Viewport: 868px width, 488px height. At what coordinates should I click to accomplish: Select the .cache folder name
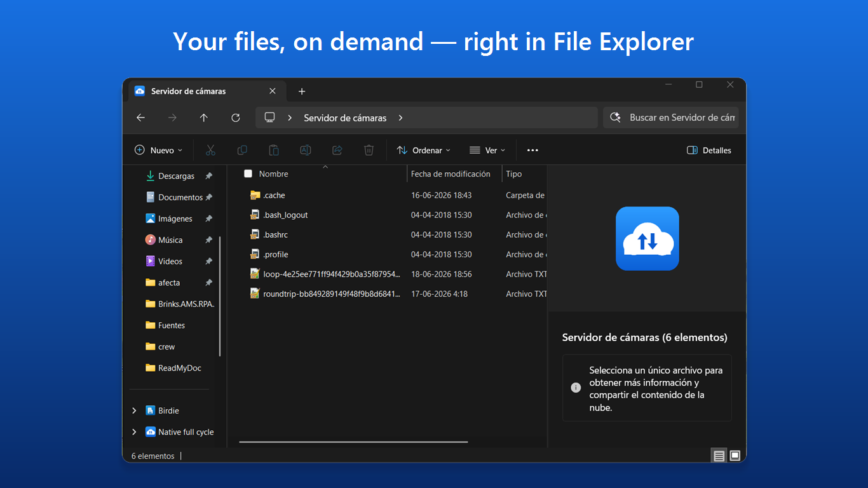(x=275, y=195)
